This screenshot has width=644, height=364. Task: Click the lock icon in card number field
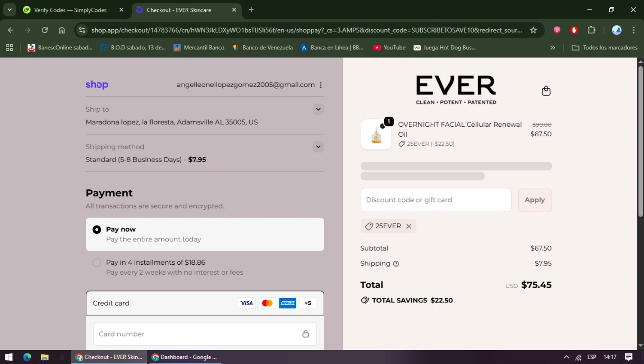pos(305,334)
